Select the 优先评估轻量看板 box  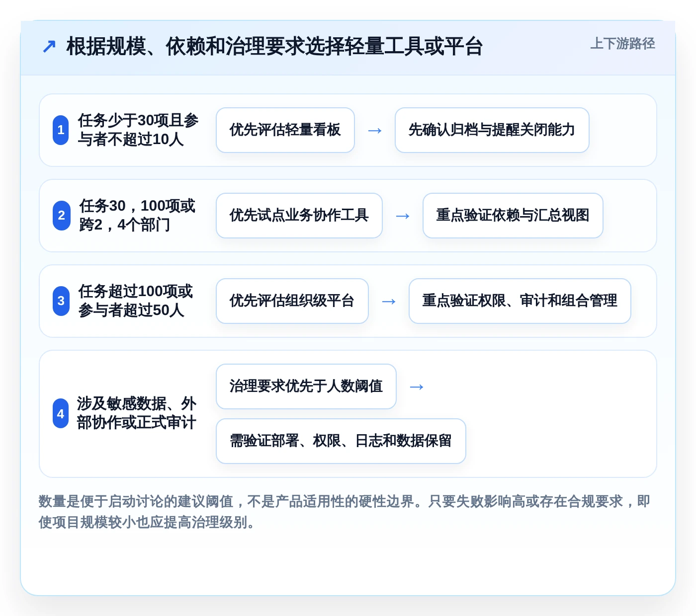tap(285, 130)
